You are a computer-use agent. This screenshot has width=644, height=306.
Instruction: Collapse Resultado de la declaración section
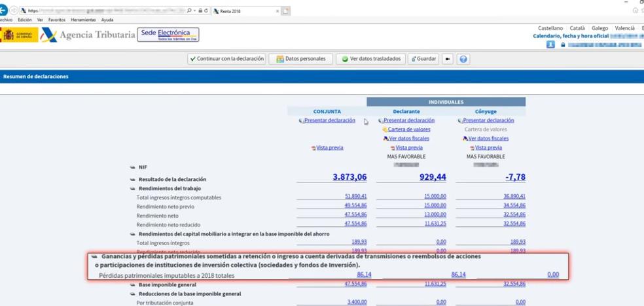click(132, 179)
